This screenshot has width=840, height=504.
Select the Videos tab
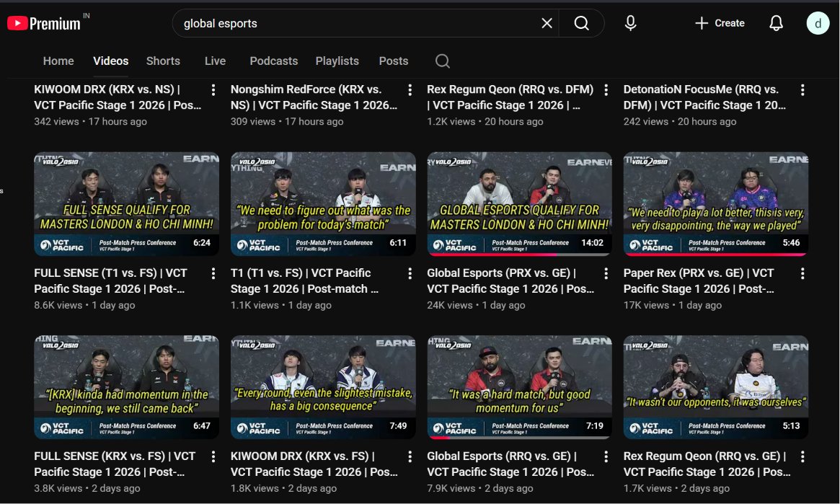[111, 61]
